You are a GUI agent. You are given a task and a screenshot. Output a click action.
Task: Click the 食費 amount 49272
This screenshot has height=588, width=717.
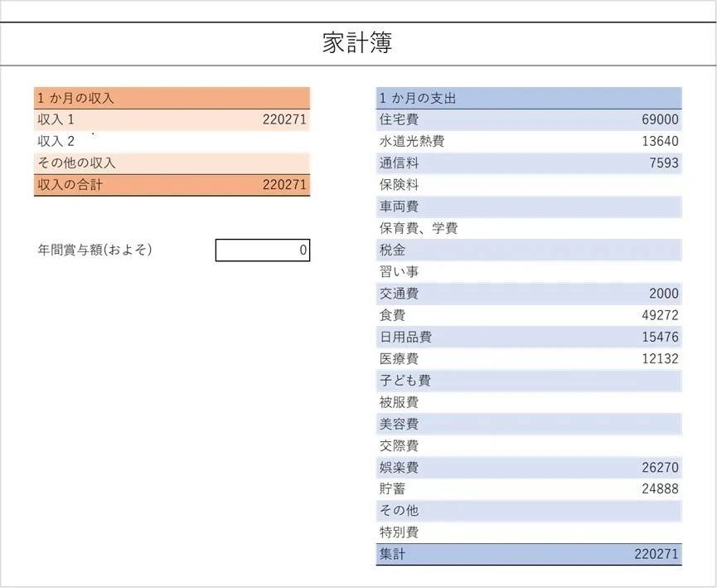[x=660, y=315]
